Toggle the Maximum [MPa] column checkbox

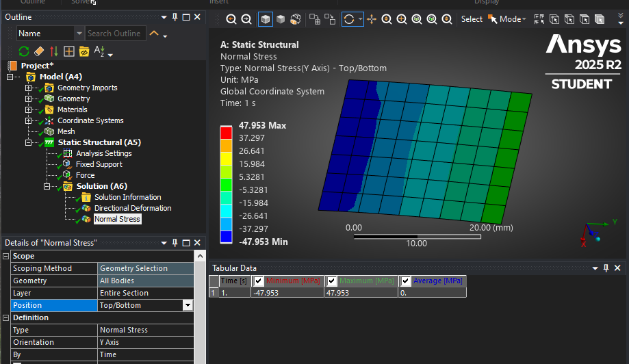(331, 281)
